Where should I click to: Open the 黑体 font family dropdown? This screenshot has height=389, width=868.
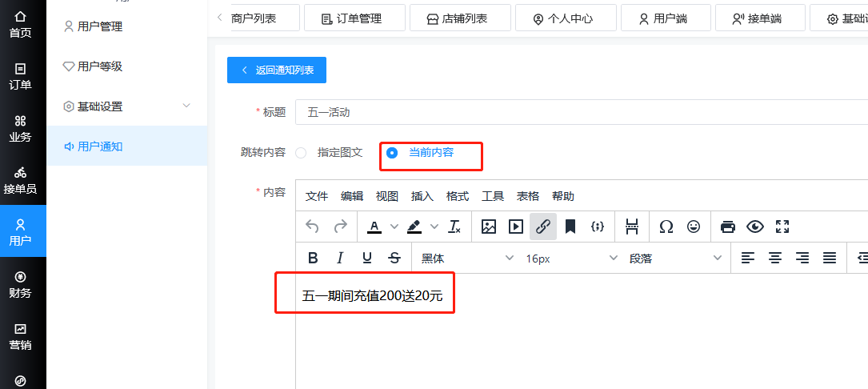coord(466,259)
